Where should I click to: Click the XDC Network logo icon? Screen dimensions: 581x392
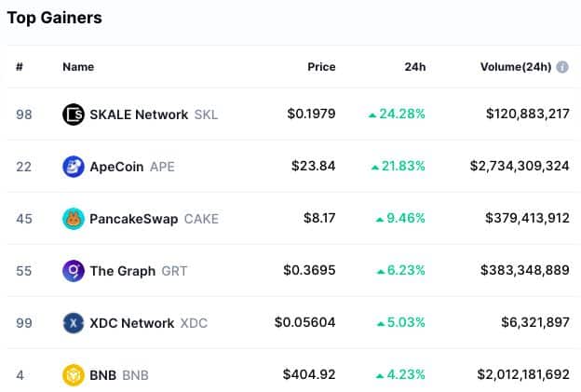[74, 323]
